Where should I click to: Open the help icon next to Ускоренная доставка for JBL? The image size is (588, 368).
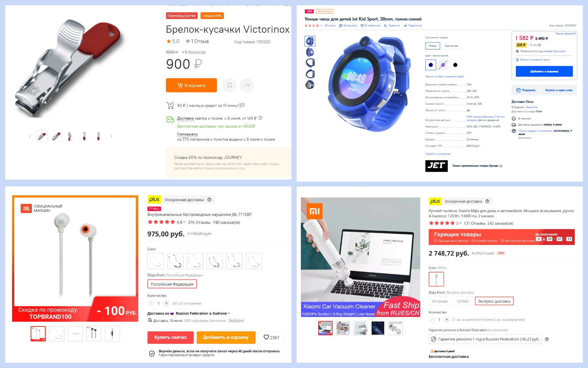pyautogui.click(x=209, y=200)
